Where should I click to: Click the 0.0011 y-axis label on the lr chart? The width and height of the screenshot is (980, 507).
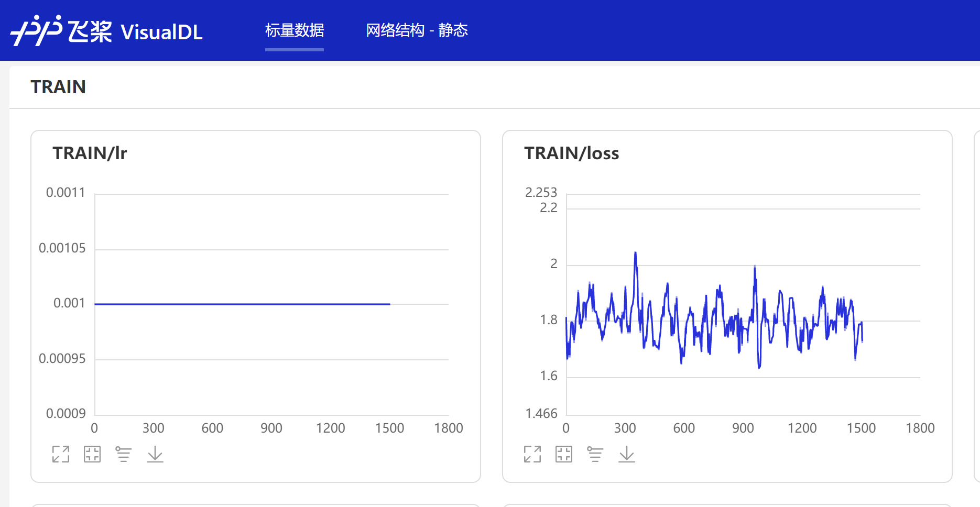click(66, 192)
